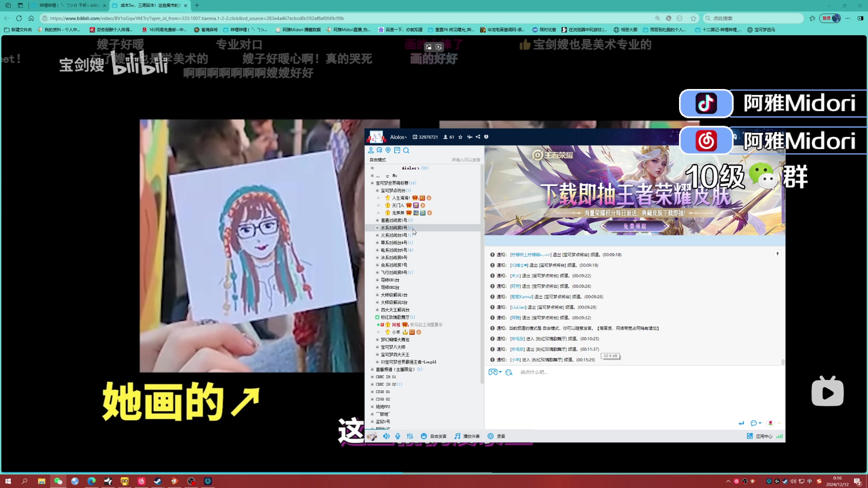
Task: Click the 自由发言 mode button
Action: point(434,436)
